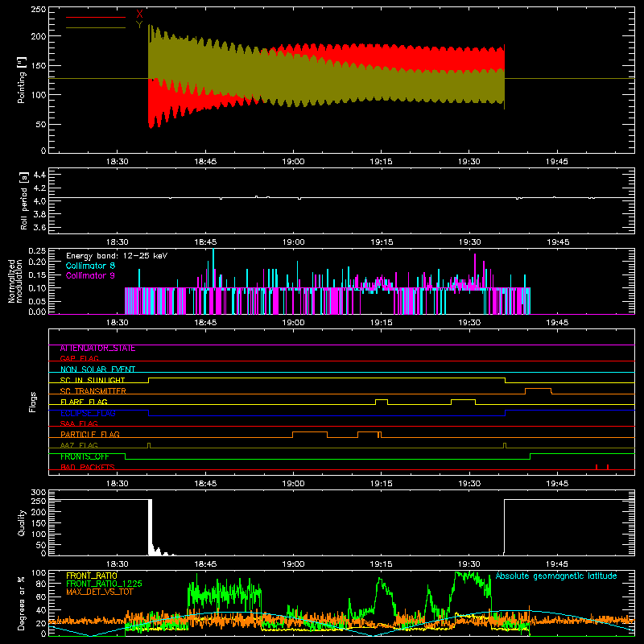Click the PARTICLE_FLAG label

90,435
